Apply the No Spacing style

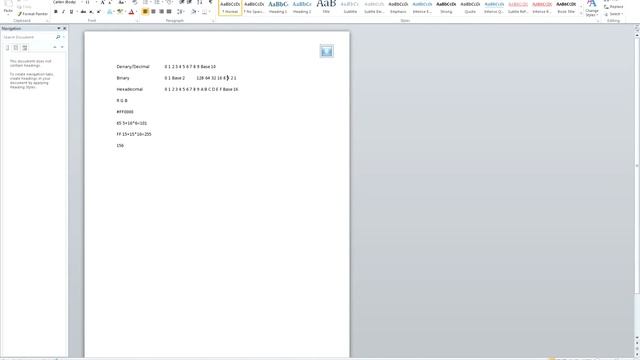pyautogui.click(x=254, y=8)
